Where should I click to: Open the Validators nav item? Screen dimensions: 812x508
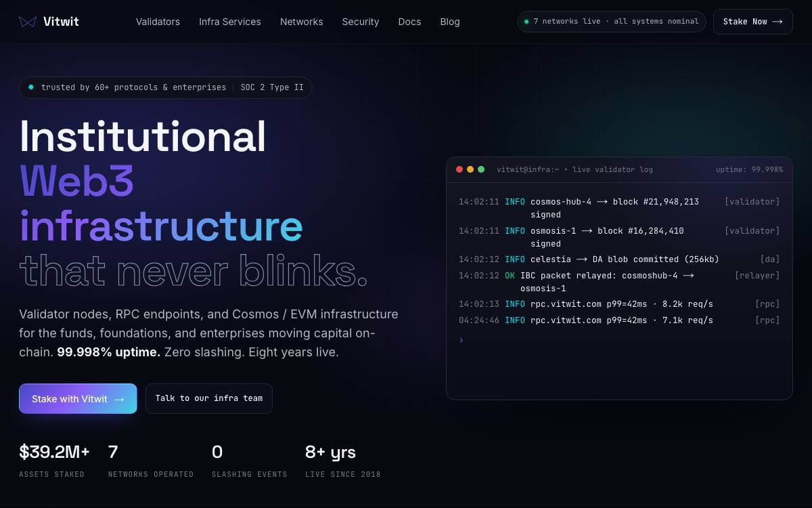(x=158, y=22)
